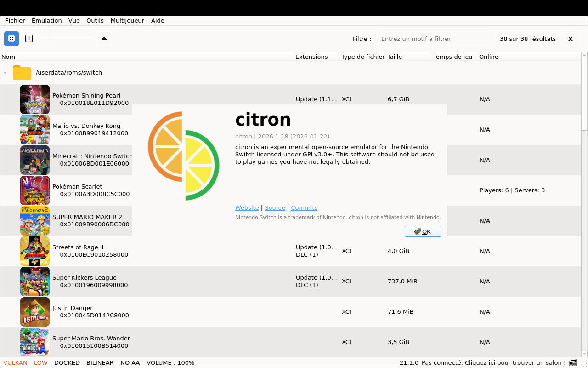Open the Émulation menu
This screenshot has width=588, height=368.
[x=46, y=20]
